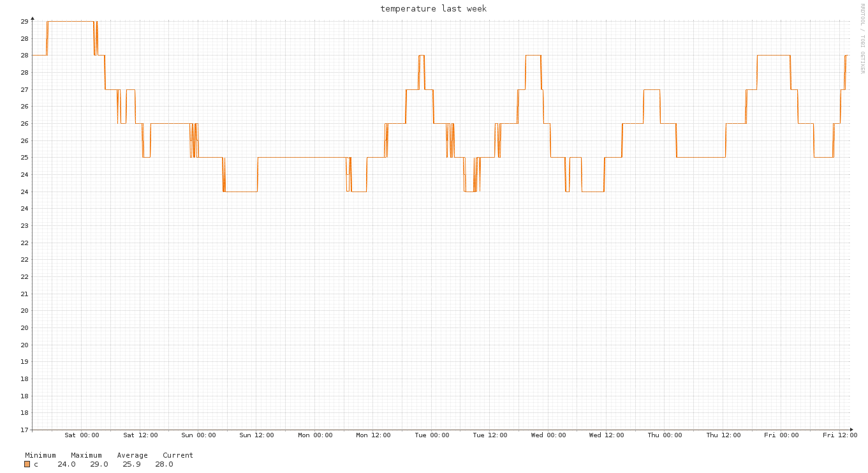Image resolution: width=868 pixels, height=473 pixels.
Task: Click the "Mon 00:00" time axis label
Action: [315, 435]
